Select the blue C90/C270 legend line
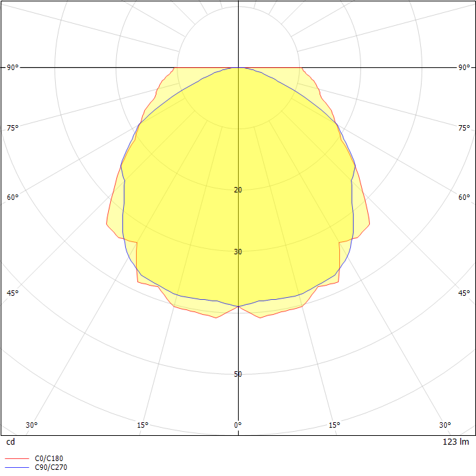The width and height of the screenshot is (476, 476). point(17,468)
